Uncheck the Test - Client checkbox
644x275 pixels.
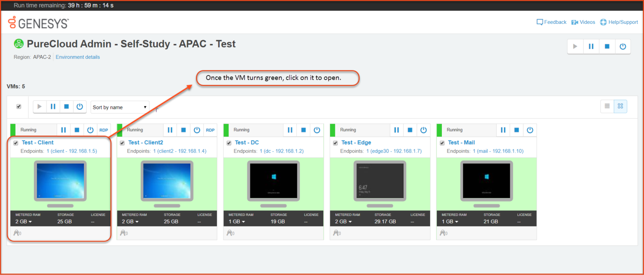[16, 143]
